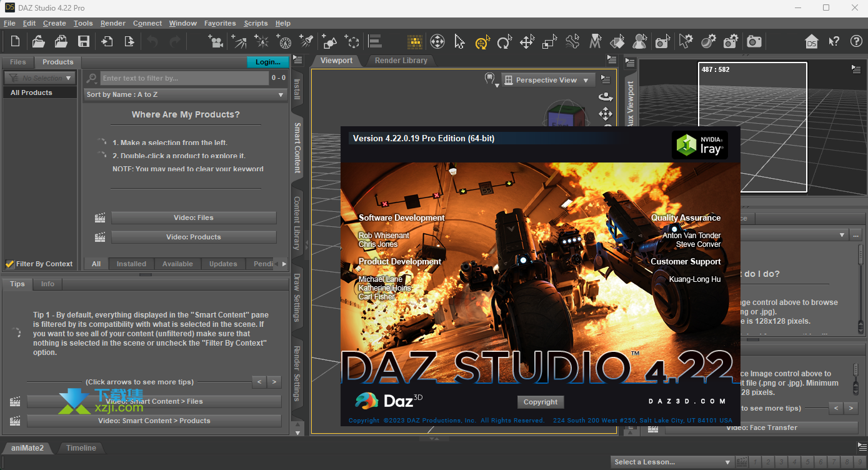
Task: Click the product filter text field
Action: pos(184,78)
